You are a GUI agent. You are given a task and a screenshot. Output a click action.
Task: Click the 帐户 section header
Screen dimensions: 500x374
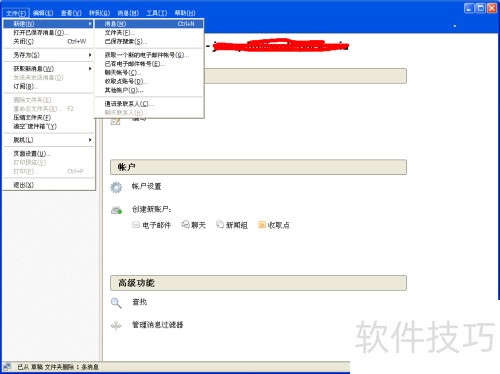pos(258,167)
